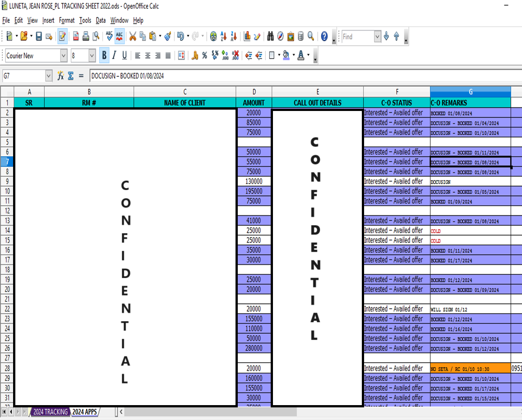Expand the Name Box dropdown
Image resolution: width=522 pixels, height=420 pixels.
[x=49, y=76]
